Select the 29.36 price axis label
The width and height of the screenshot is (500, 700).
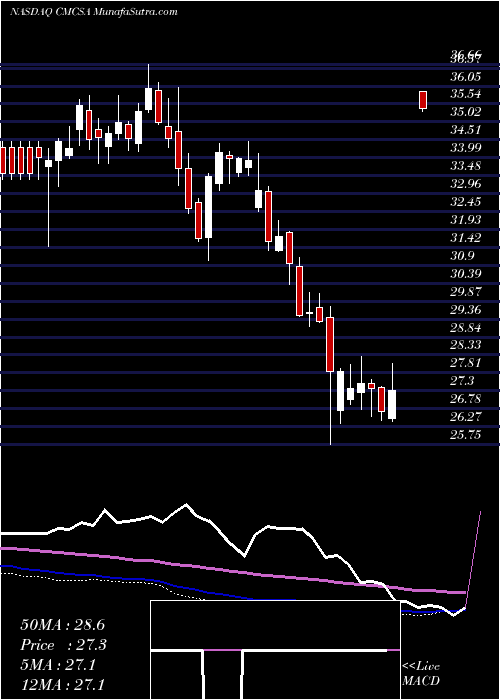click(466, 309)
